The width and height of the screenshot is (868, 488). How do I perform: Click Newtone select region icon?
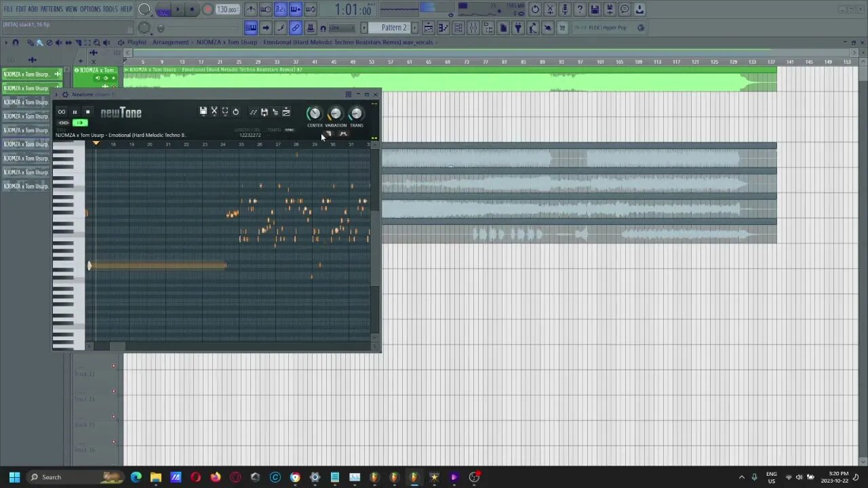pyautogui.click(x=224, y=112)
